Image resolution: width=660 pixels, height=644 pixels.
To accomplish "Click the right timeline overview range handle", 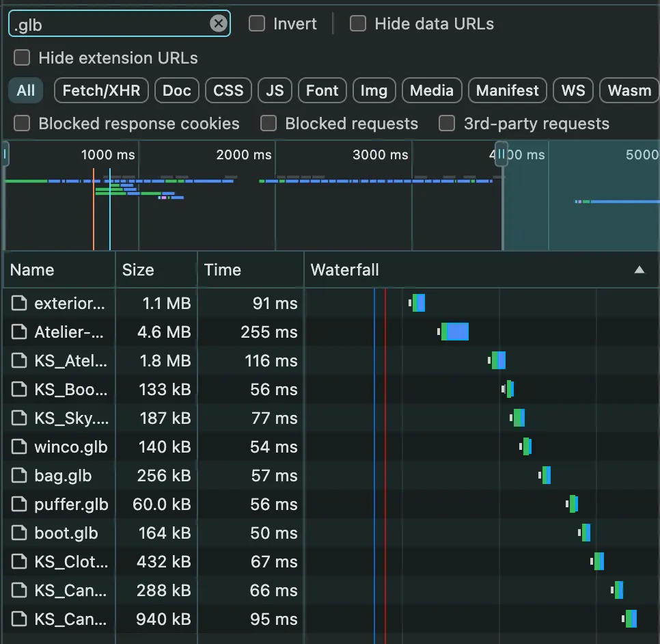I will coord(501,155).
